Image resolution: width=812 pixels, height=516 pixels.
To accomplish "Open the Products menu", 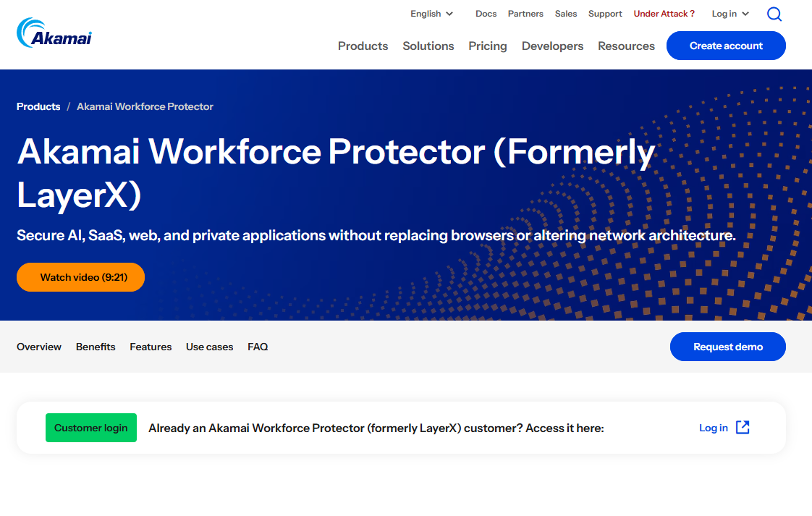I will (363, 46).
